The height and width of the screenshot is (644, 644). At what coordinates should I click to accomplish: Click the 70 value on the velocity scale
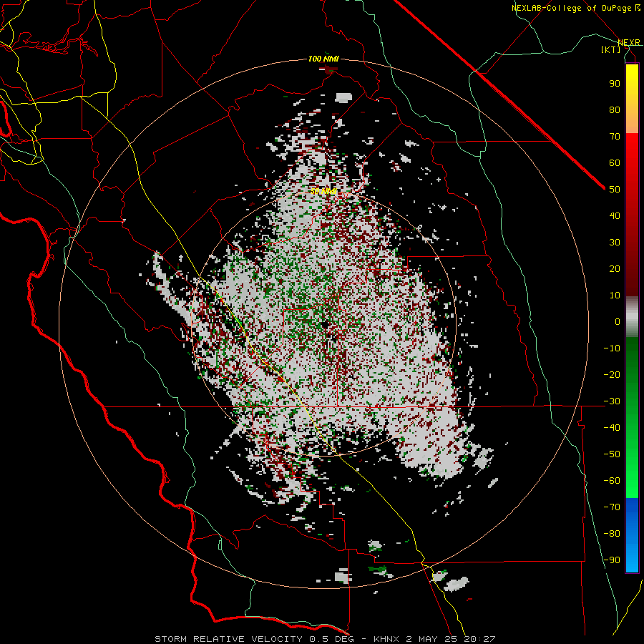(x=615, y=137)
